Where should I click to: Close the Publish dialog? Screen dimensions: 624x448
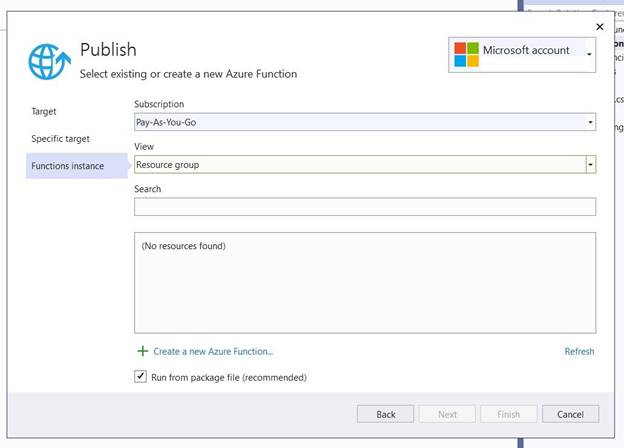(599, 27)
